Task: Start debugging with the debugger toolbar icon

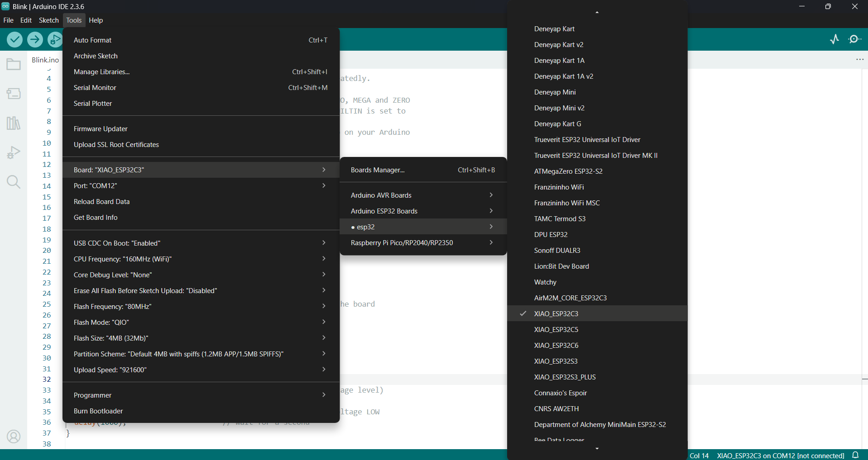Action: click(x=55, y=40)
